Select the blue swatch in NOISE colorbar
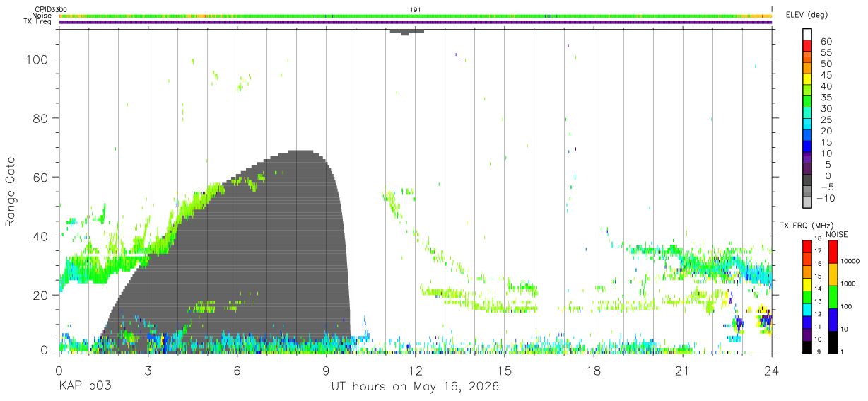868x401 pixels. coord(833,320)
